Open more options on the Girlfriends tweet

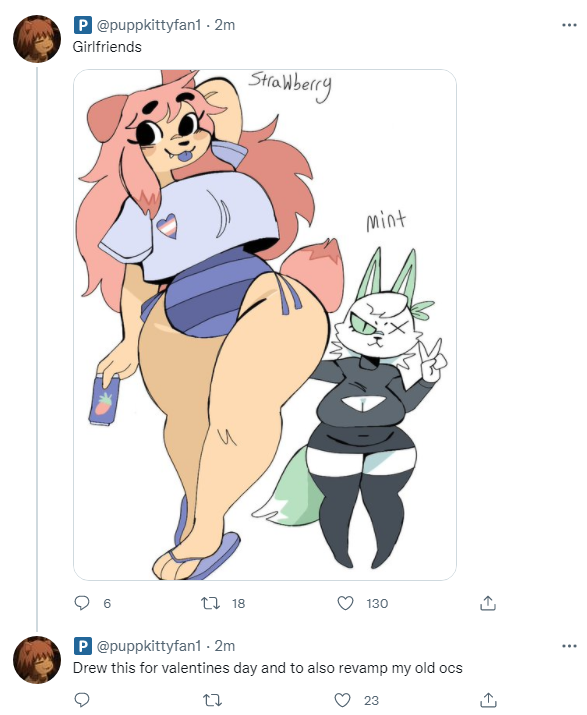click(x=569, y=25)
